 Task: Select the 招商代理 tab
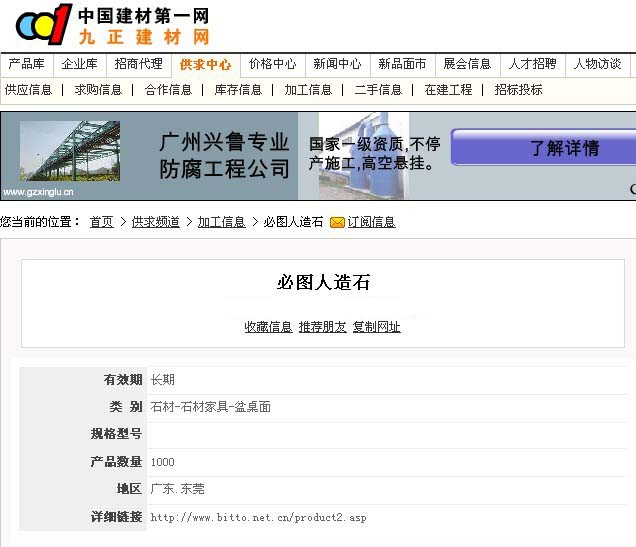tap(138, 64)
